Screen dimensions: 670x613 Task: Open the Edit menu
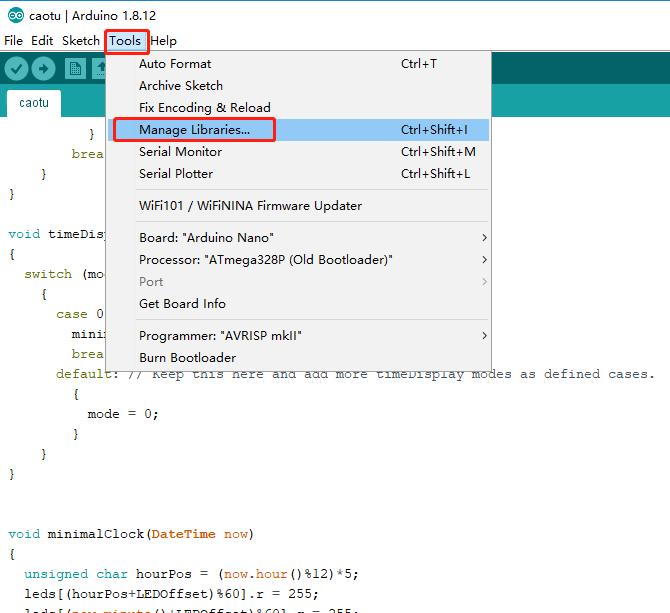pos(42,41)
